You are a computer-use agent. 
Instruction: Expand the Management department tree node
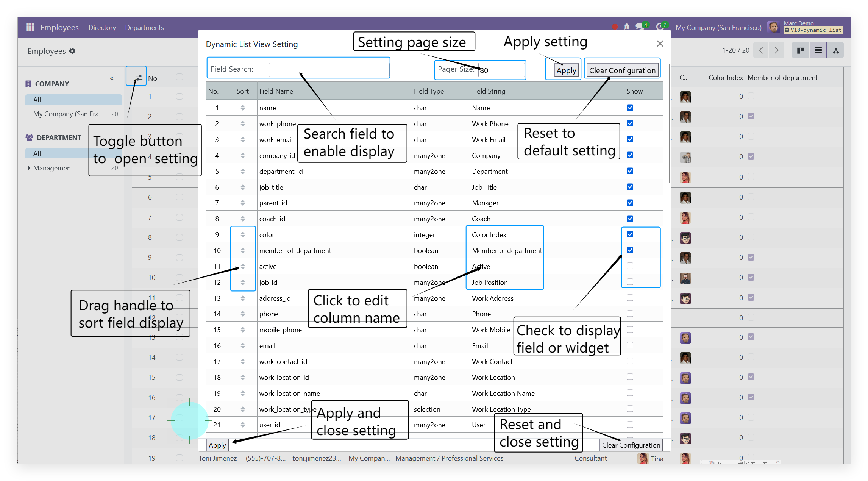pos(29,168)
